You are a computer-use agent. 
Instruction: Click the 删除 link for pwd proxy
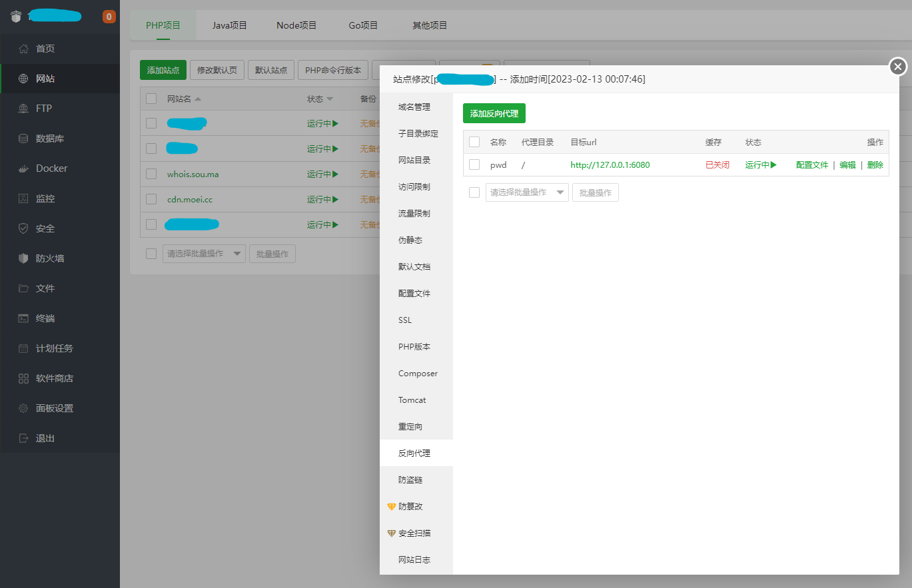click(875, 165)
